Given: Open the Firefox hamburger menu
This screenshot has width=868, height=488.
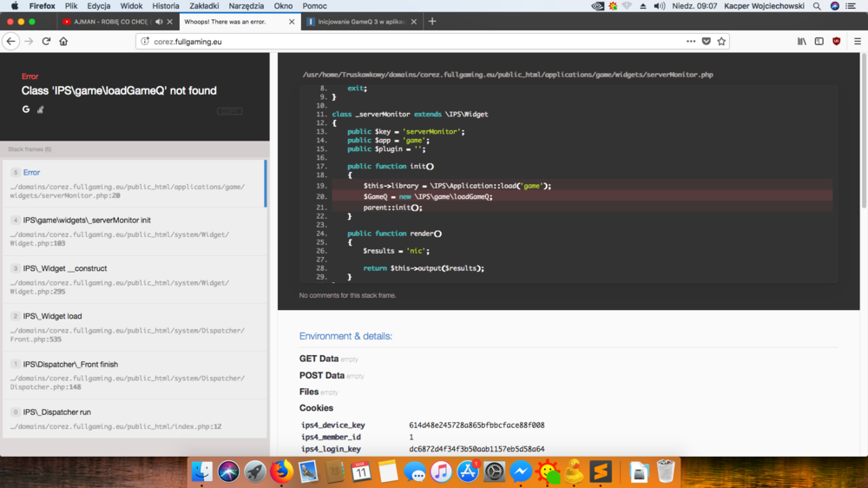Looking at the screenshot, I should (x=857, y=41).
